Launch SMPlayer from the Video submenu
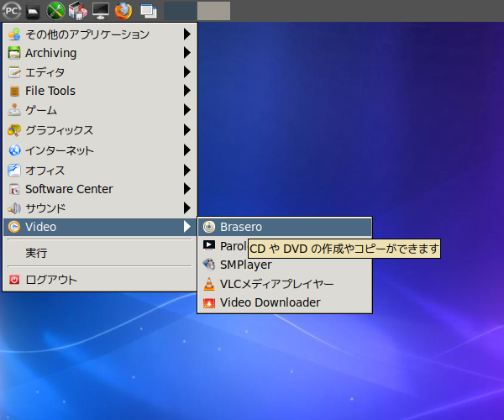The image size is (504, 420). [x=285, y=265]
